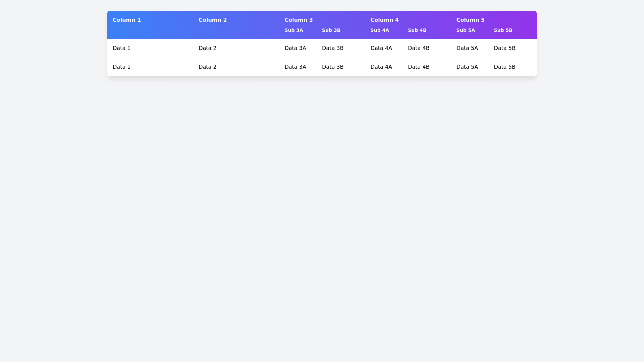Click Data 3B in the second row

click(x=332, y=67)
